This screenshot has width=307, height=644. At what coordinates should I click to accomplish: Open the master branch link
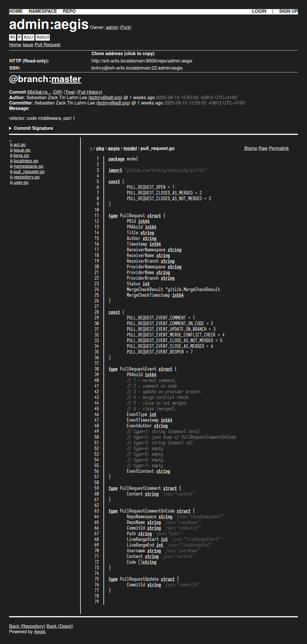(66, 79)
